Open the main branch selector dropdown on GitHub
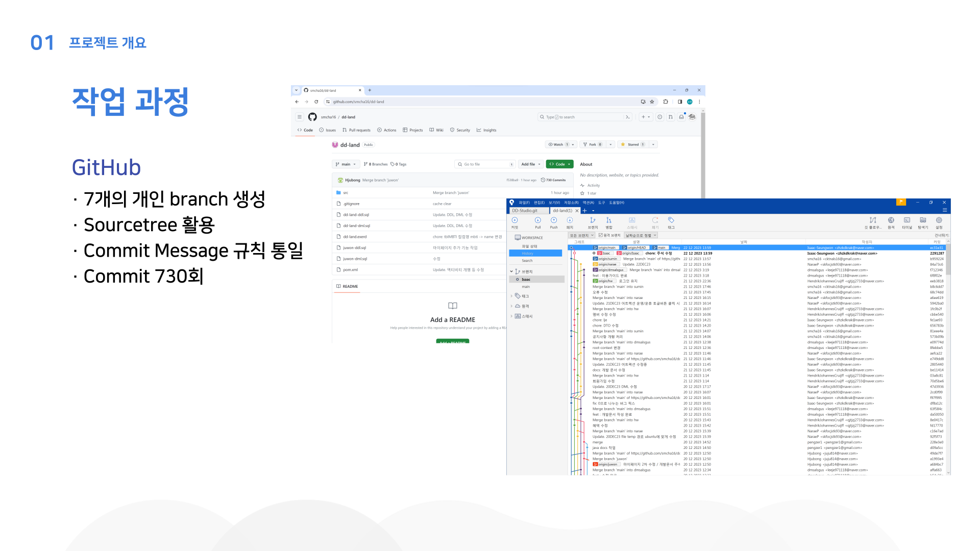The image size is (980, 551). (346, 164)
